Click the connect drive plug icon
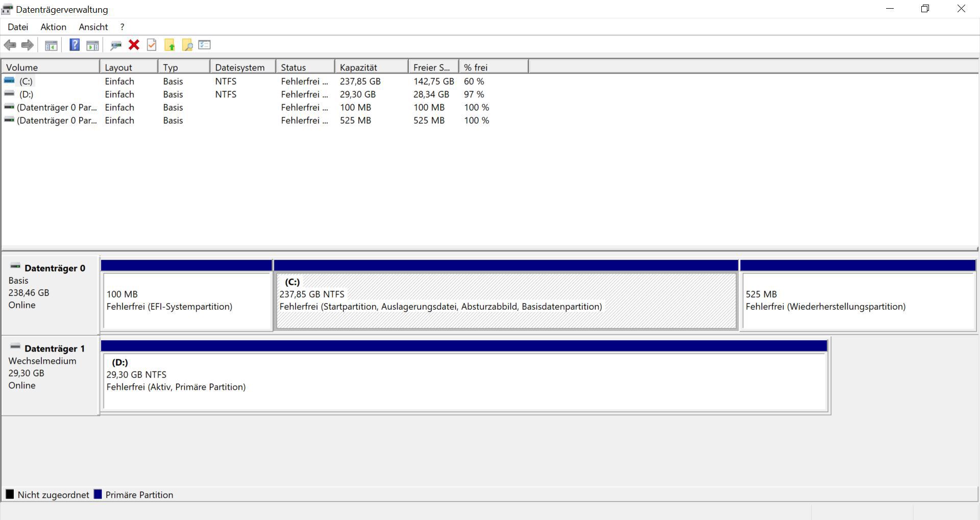Viewport: 980px width, 520px height. (x=116, y=45)
